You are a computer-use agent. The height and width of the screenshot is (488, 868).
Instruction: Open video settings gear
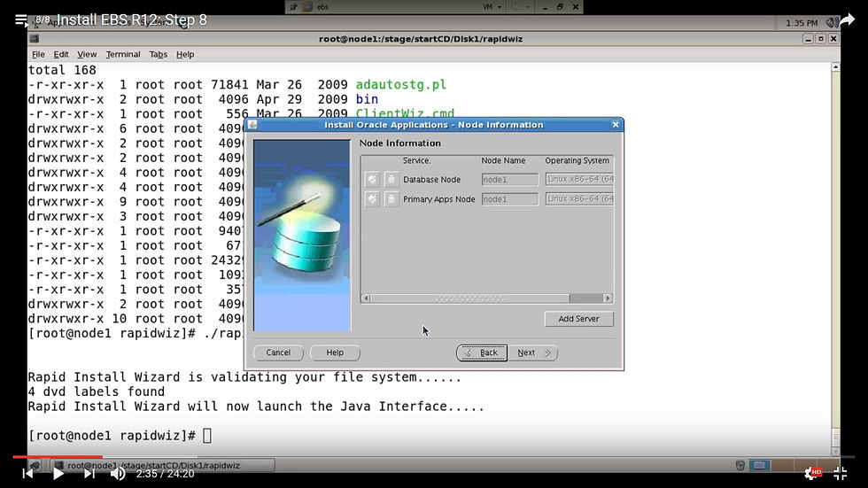812,473
